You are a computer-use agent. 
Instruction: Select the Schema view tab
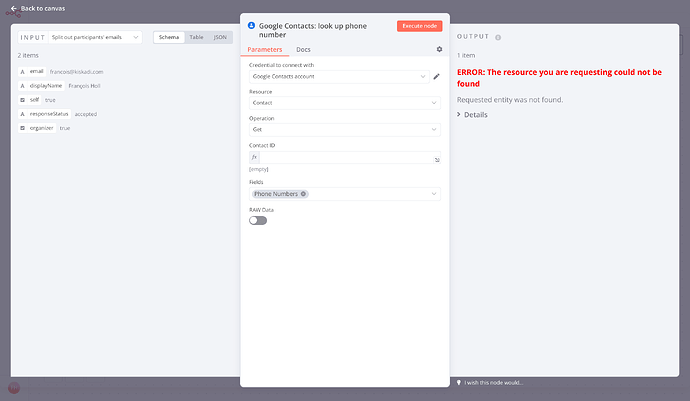pos(169,37)
